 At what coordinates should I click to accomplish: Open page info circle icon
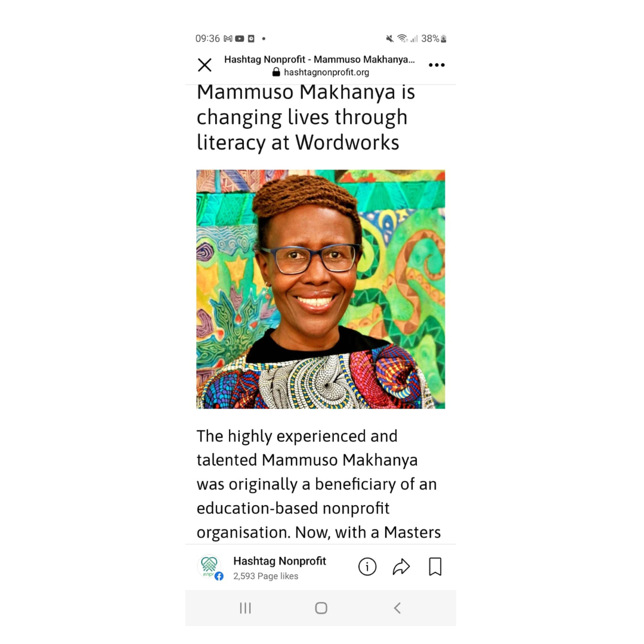tap(367, 567)
